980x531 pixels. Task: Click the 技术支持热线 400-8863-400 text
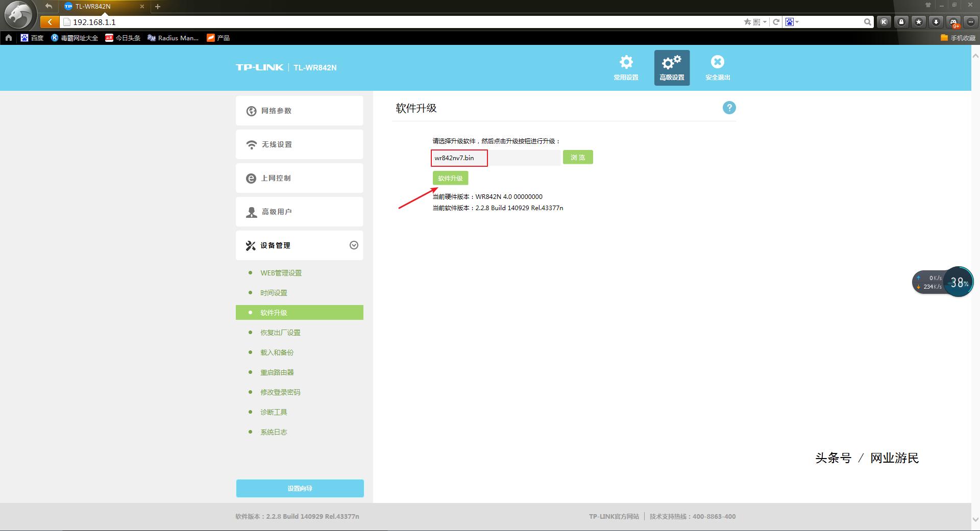693,516
